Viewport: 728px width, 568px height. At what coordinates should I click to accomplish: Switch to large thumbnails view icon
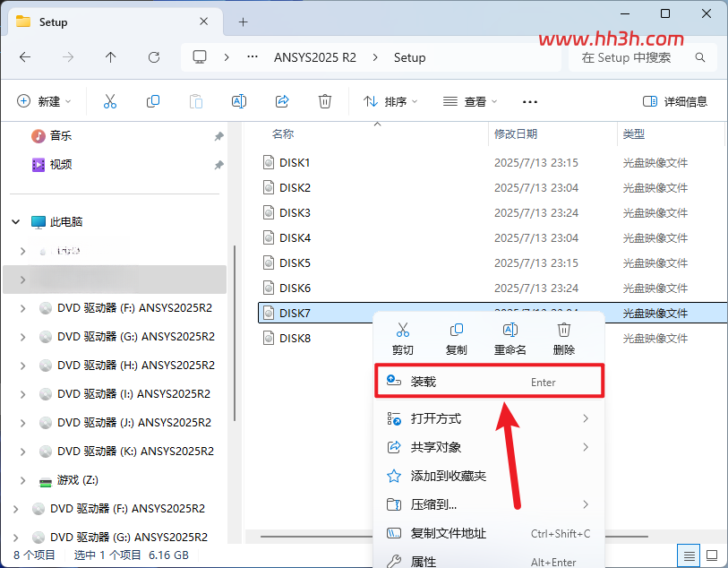click(712, 555)
